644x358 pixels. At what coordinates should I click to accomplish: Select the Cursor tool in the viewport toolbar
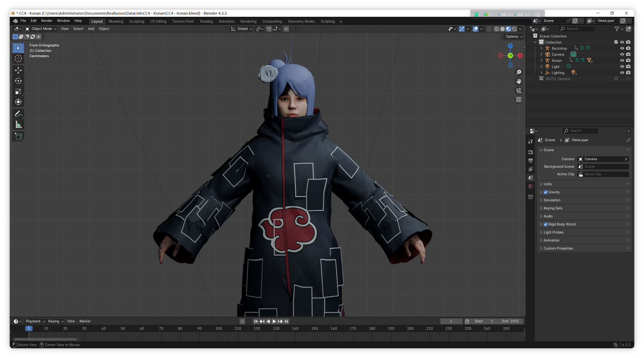point(18,59)
